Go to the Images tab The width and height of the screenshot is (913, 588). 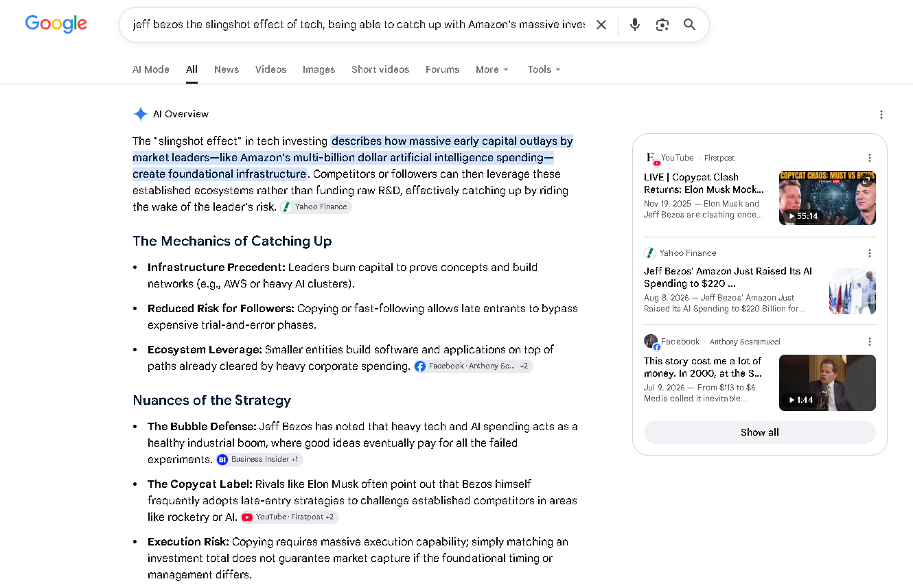coord(319,69)
